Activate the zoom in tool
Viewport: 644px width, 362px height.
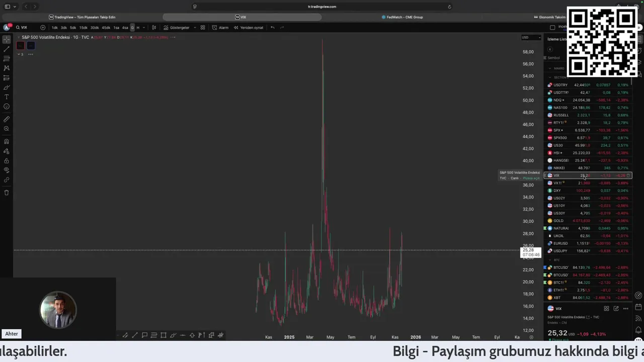pos(7,129)
